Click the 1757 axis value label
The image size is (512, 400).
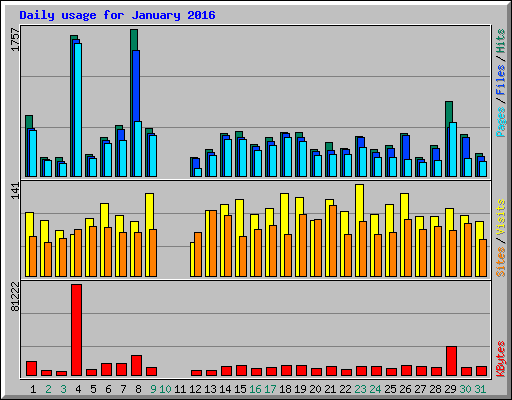[x=15, y=40]
